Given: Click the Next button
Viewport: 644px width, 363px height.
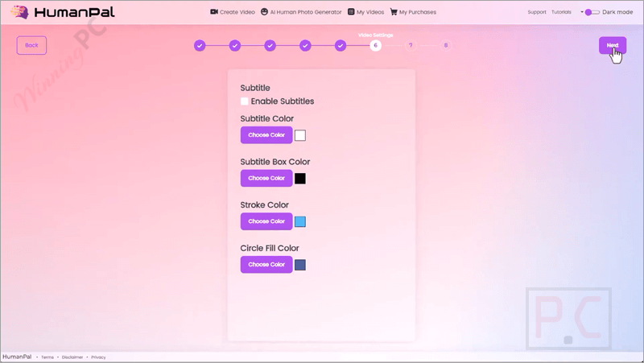Looking at the screenshot, I should [x=613, y=45].
